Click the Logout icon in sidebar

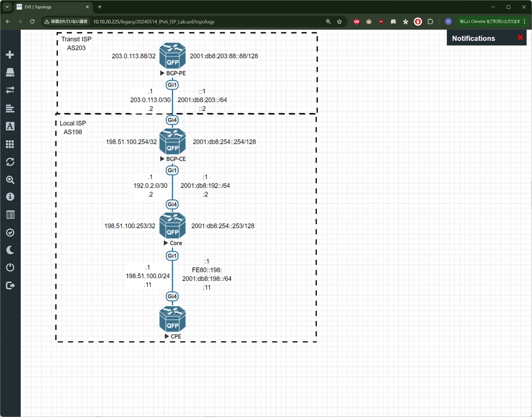[x=10, y=286]
